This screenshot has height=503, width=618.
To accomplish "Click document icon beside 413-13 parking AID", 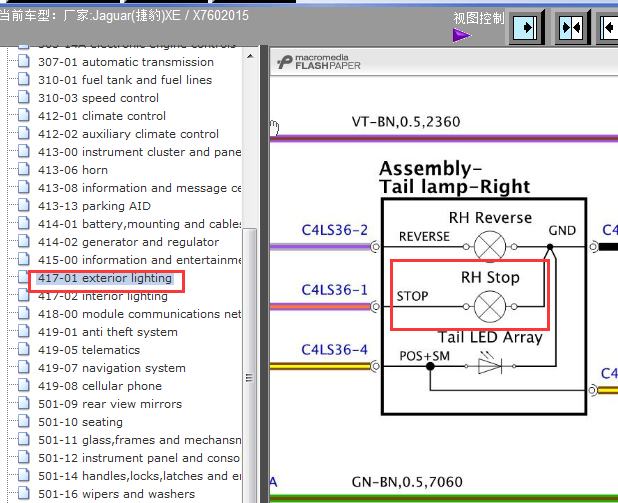I will tap(24, 205).
